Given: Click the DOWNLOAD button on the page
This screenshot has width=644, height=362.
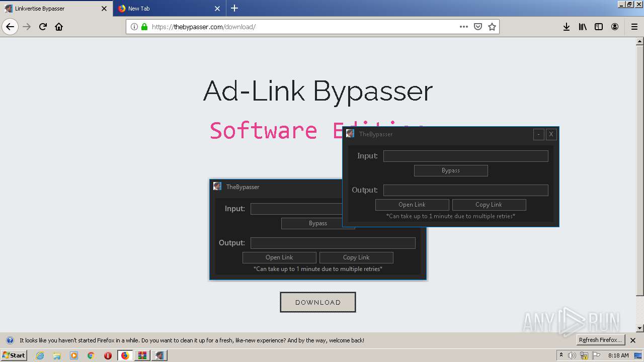Looking at the screenshot, I should [x=318, y=302].
